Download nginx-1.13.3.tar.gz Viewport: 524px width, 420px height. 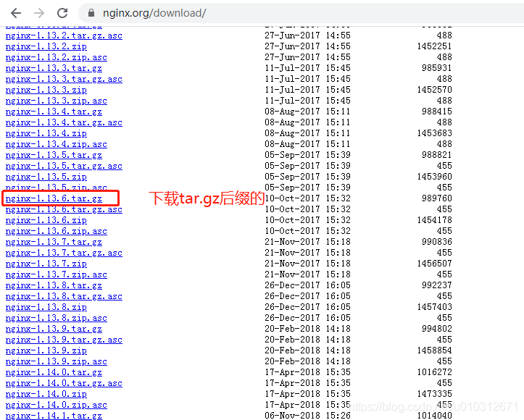click(x=54, y=68)
